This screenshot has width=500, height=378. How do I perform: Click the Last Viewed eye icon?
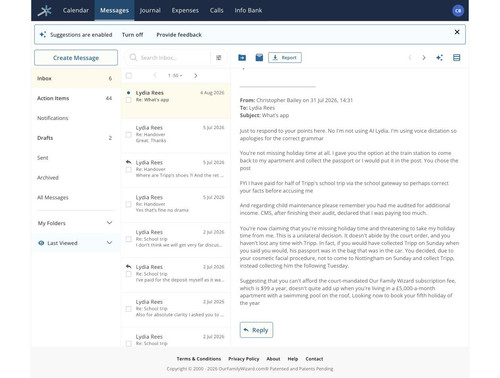tap(41, 243)
